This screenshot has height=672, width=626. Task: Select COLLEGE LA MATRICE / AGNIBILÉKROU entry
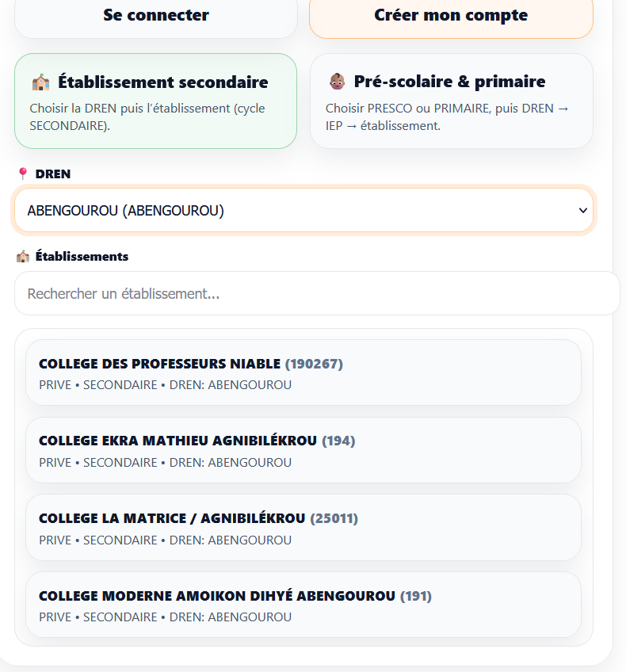(x=303, y=528)
